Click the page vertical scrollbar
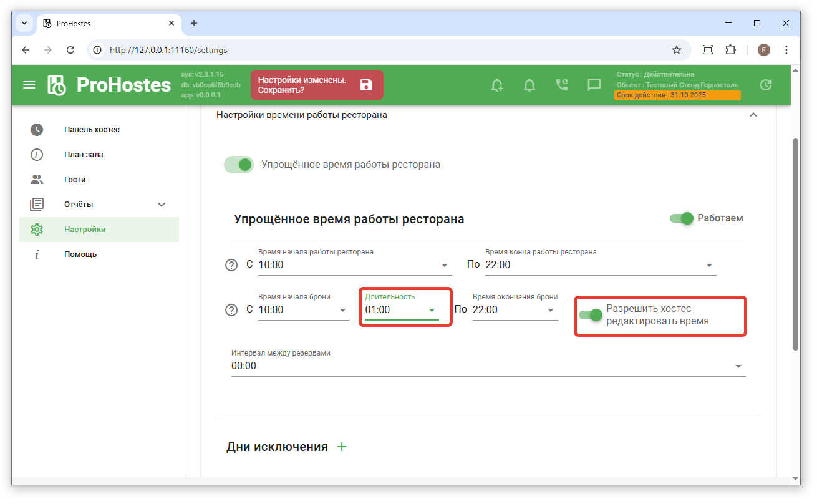The image size is (817, 504). tap(795, 243)
